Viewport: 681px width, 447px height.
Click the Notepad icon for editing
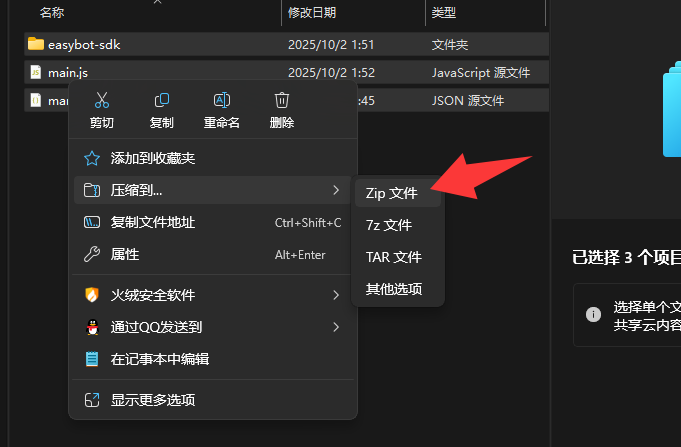pos(92,359)
